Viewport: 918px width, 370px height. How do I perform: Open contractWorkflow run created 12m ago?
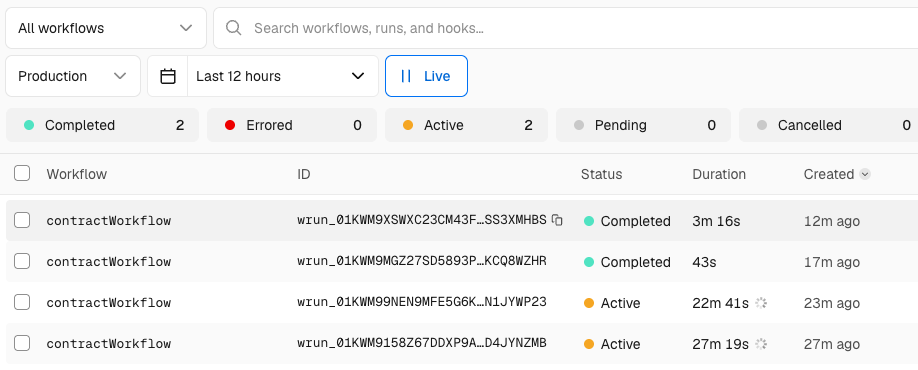pyautogui.click(x=109, y=221)
